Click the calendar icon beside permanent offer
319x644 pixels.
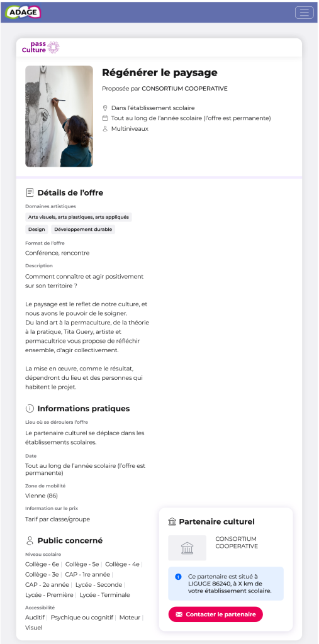coord(105,118)
